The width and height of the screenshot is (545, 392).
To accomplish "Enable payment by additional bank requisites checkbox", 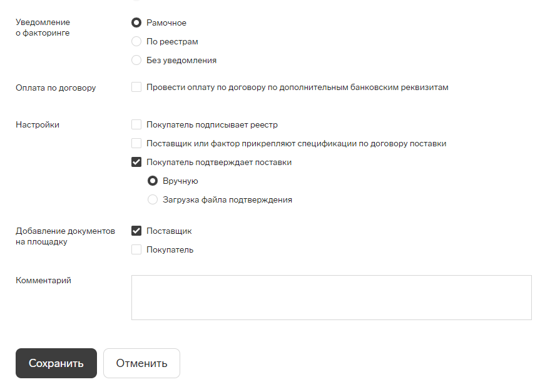I will coord(136,87).
